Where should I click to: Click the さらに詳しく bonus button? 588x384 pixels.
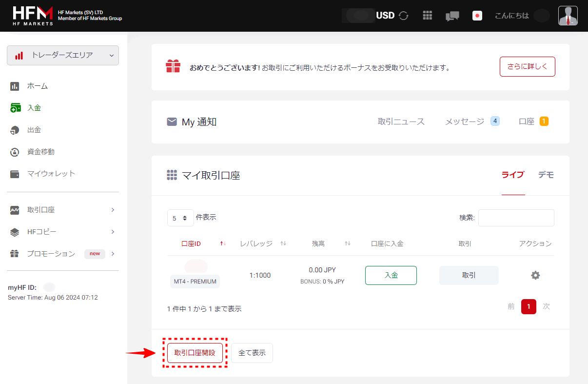(528, 67)
